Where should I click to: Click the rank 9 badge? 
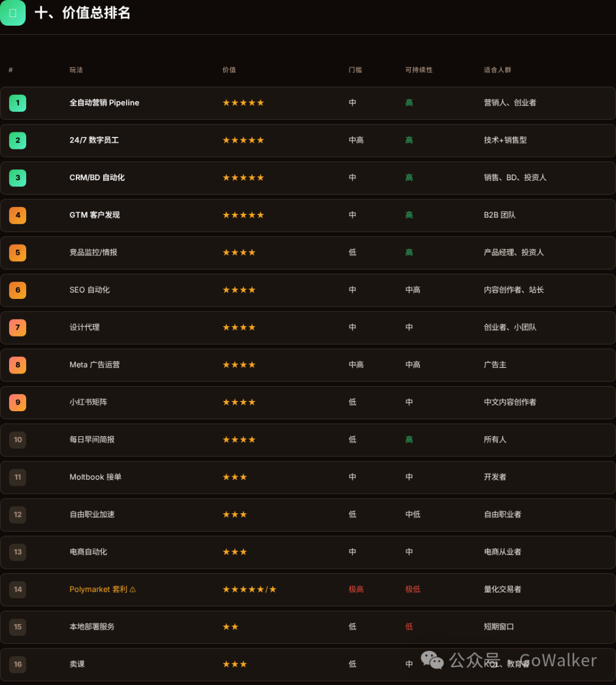coord(18,403)
